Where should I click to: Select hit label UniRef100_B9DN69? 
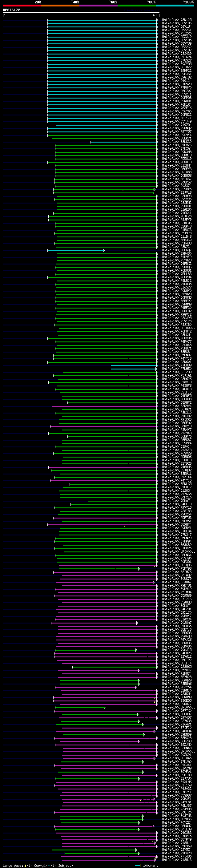[176, 735]
